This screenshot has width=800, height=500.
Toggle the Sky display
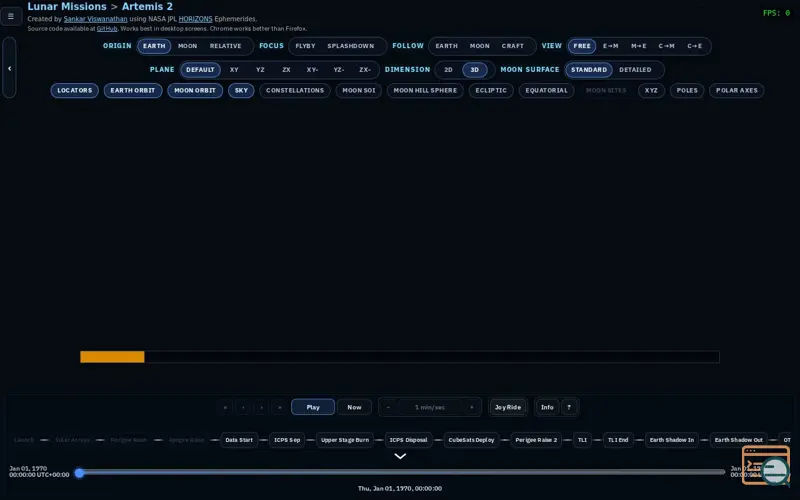click(x=241, y=90)
